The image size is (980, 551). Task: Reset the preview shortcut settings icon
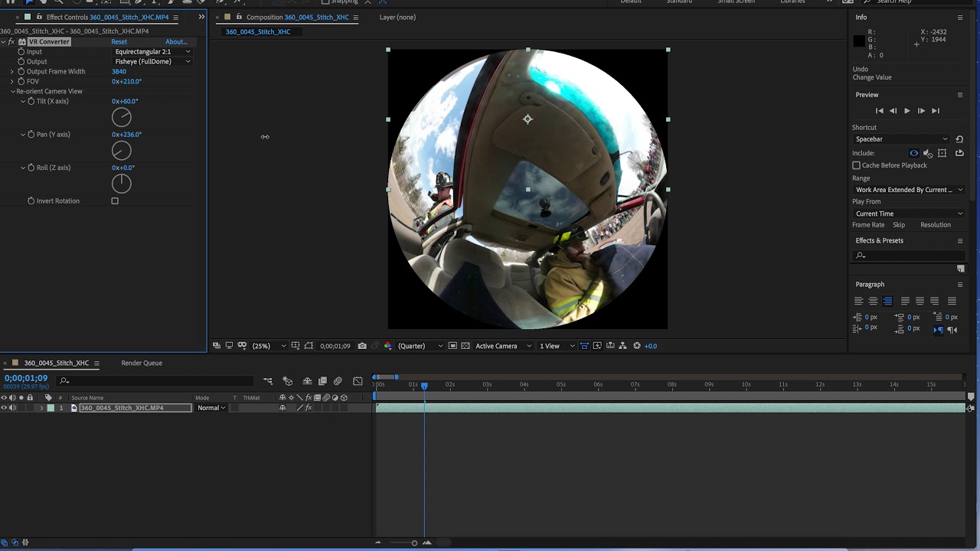[x=959, y=139]
